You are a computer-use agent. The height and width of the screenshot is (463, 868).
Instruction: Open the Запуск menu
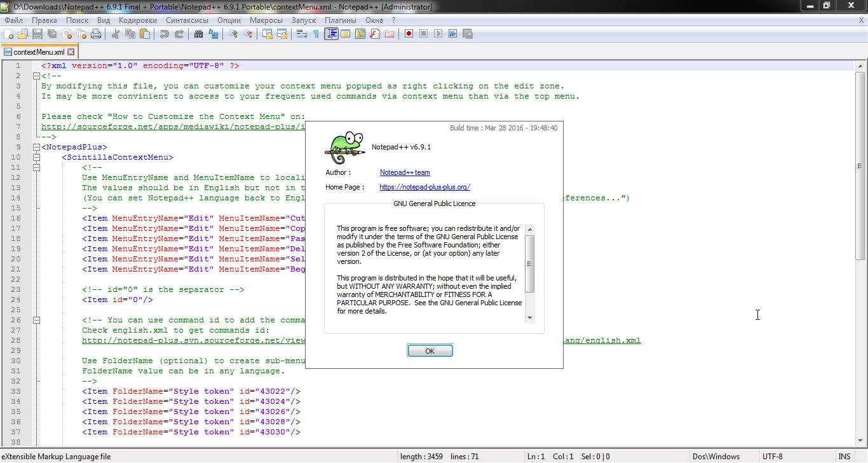pos(304,20)
